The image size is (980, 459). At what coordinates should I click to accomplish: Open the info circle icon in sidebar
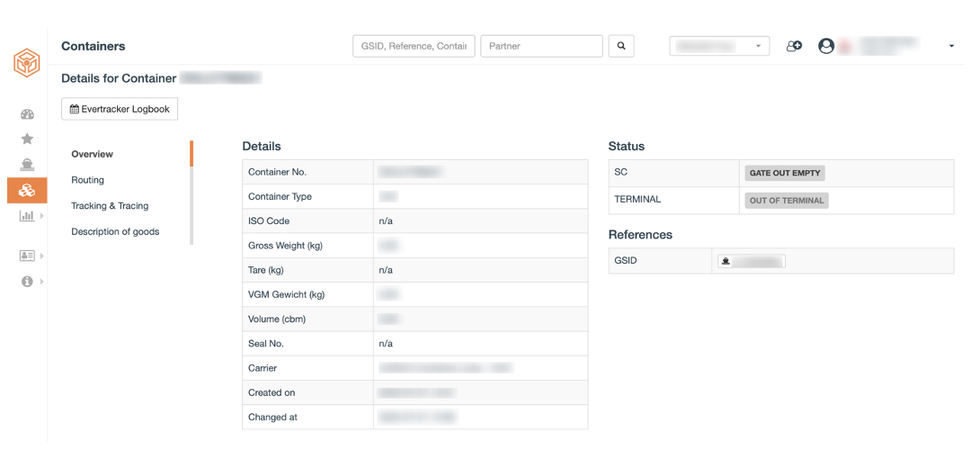tap(27, 282)
